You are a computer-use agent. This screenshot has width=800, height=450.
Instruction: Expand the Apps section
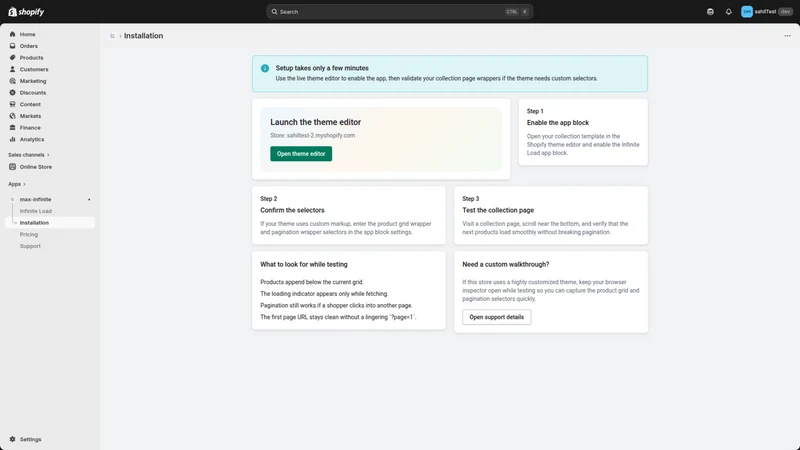pos(17,184)
